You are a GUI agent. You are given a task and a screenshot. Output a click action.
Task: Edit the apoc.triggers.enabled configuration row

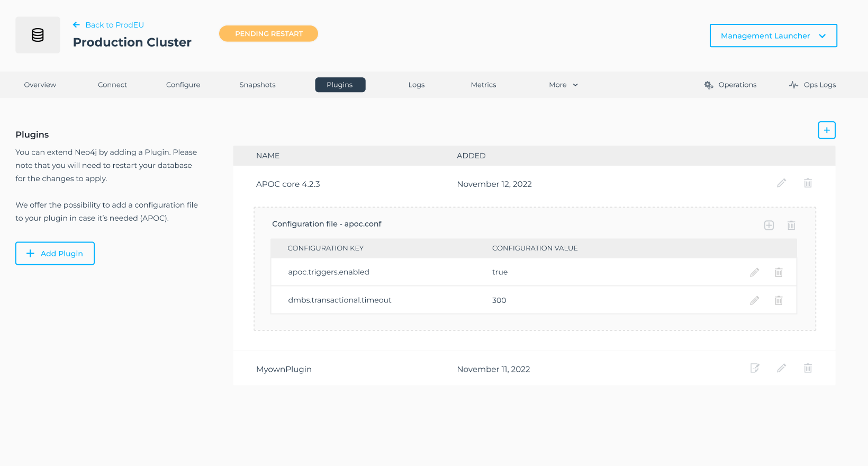[754, 272]
